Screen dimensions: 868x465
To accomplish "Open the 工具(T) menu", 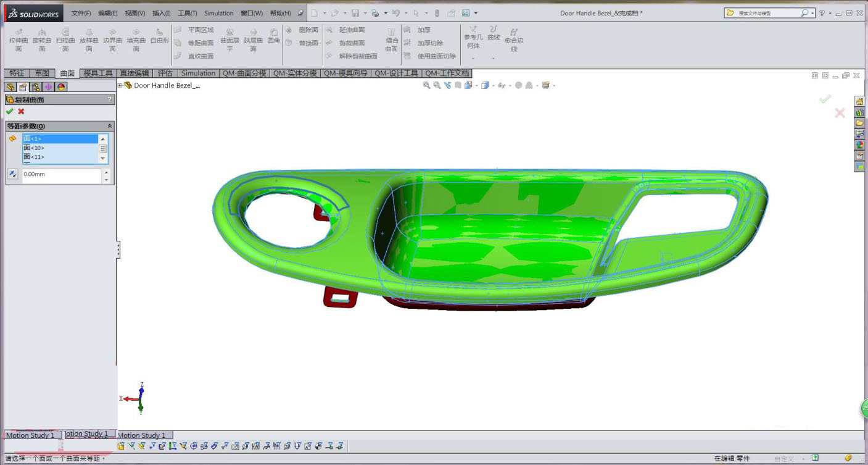I will tap(187, 13).
